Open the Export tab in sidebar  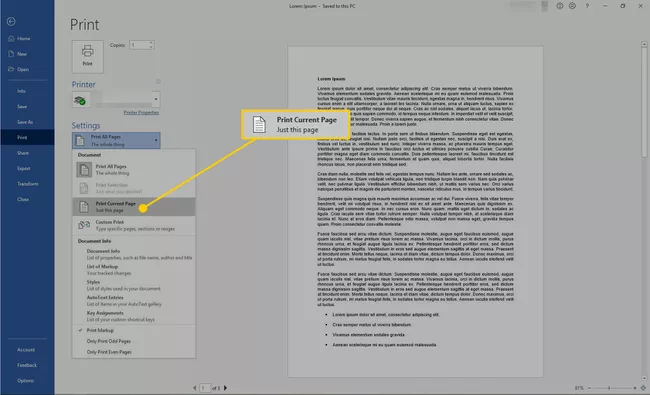(24, 168)
